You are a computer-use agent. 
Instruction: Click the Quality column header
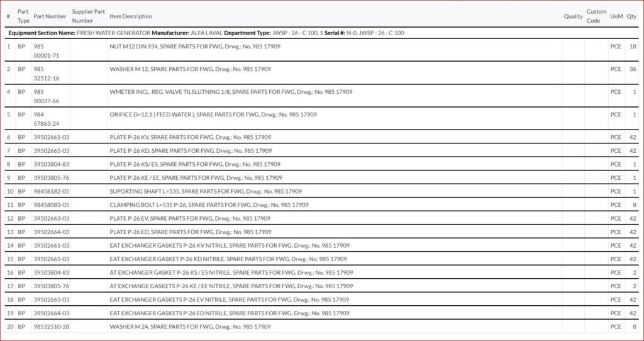pyautogui.click(x=573, y=16)
